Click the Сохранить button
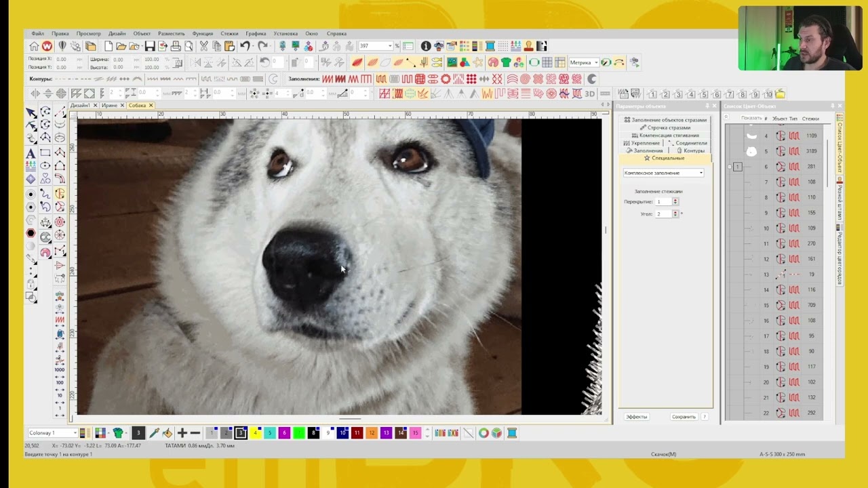The width and height of the screenshot is (868, 488). tap(684, 417)
